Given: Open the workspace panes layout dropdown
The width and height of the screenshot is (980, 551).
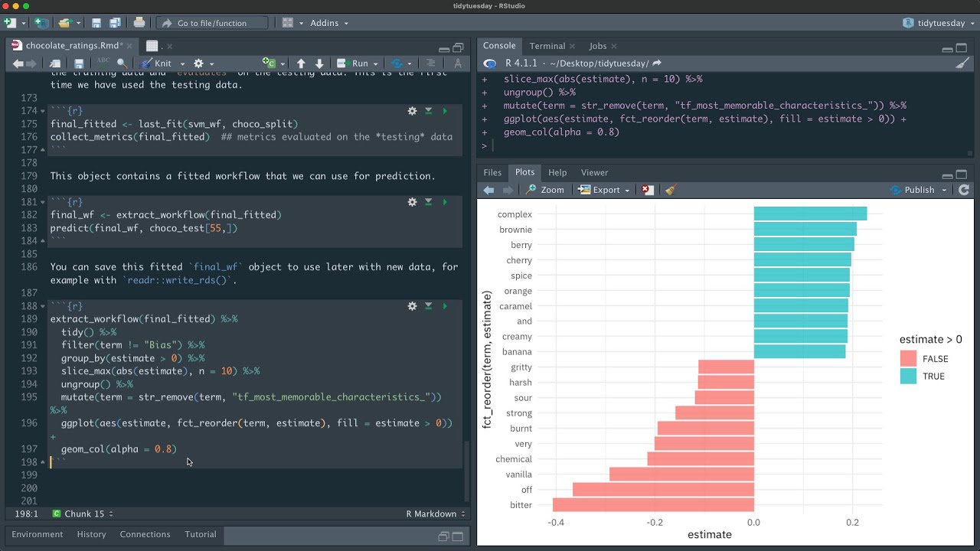Looking at the screenshot, I should pos(292,23).
